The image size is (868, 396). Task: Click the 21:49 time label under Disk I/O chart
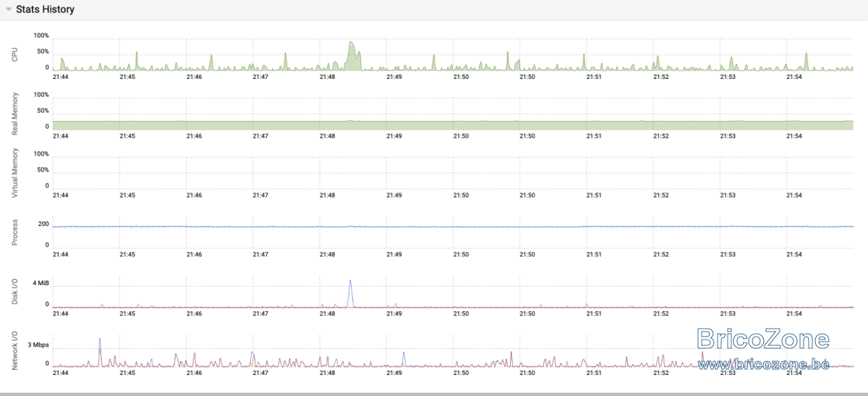click(394, 313)
